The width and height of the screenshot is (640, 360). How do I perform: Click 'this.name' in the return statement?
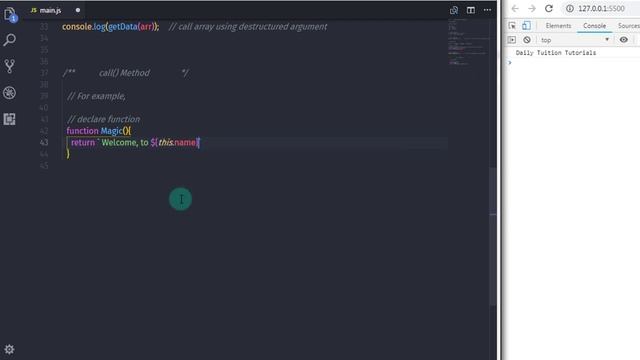coord(177,142)
